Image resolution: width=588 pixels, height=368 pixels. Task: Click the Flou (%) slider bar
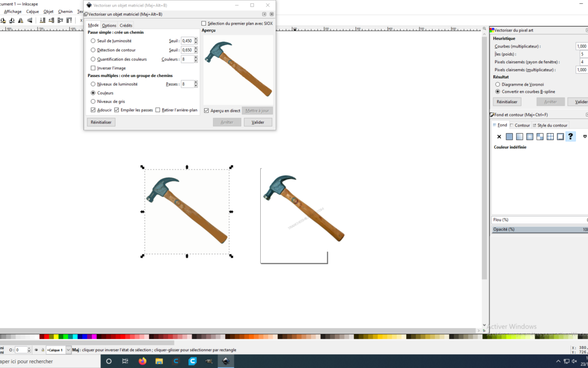pyautogui.click(x=540, y=220)
